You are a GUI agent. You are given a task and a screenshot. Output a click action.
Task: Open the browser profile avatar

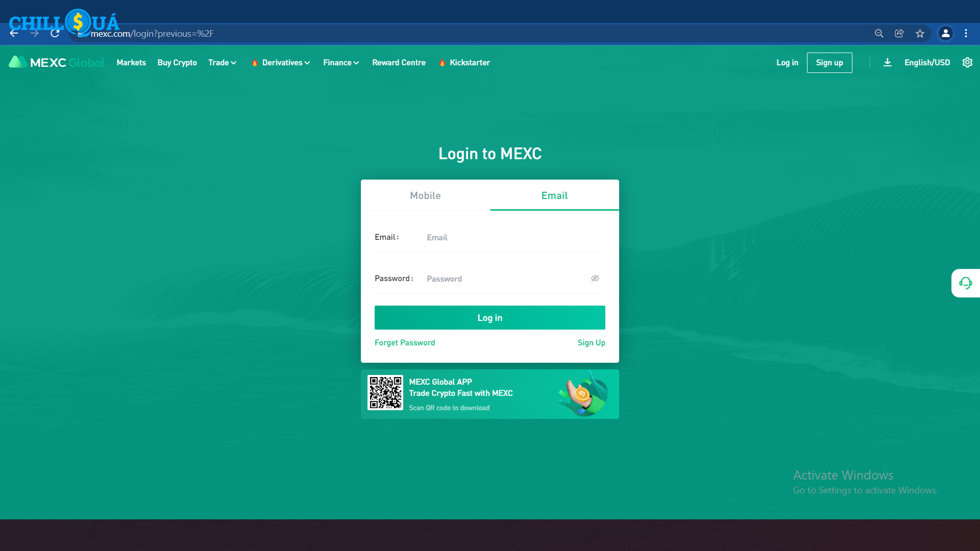[x=945, y=34]
